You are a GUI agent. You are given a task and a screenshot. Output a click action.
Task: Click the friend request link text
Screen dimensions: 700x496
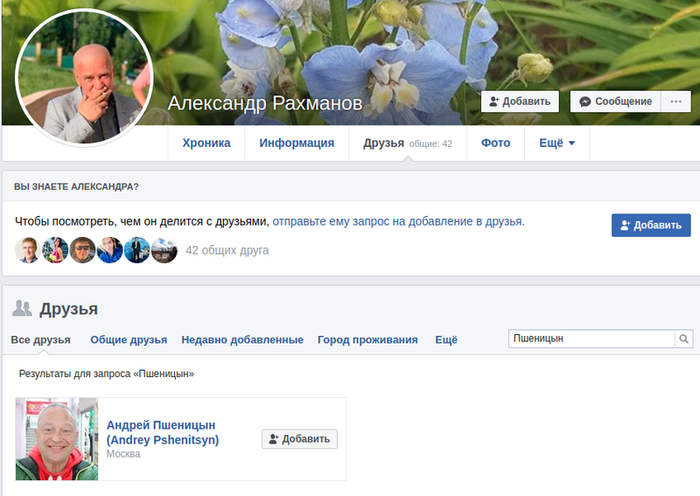point(398,221)
